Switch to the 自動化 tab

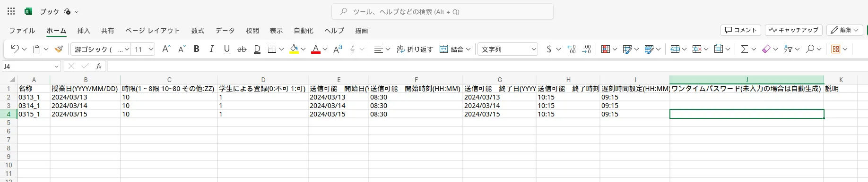(304, 31)
